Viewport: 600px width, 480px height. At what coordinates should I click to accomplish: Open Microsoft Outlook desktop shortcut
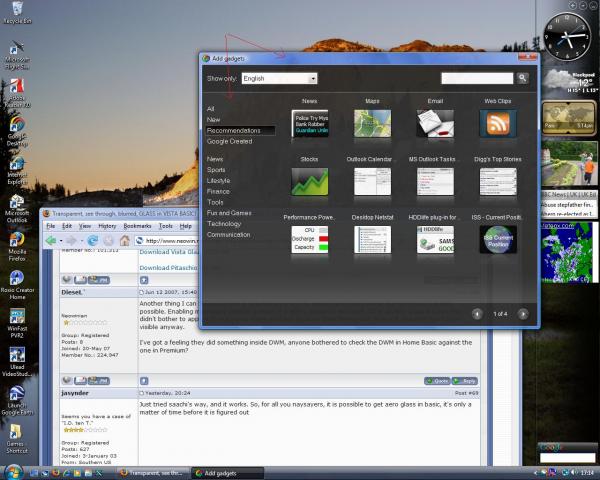[17, 209]
